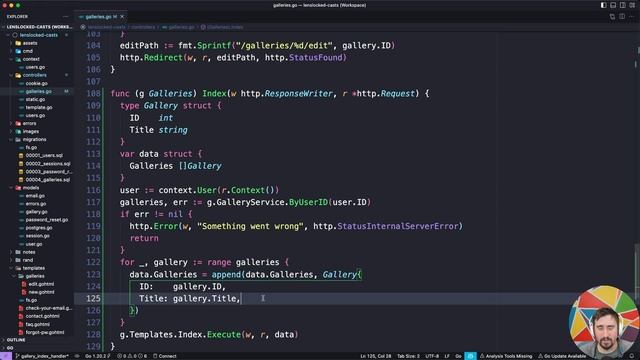Change UTF-8 encoding in status bar
640x360 pixels.
point(432,356)
